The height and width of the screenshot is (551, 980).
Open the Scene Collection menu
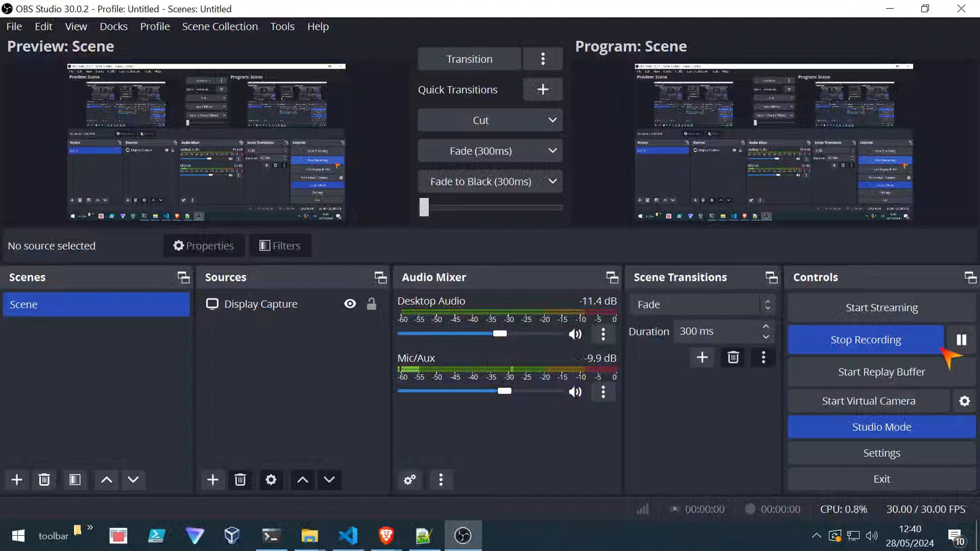pos(220,26)
